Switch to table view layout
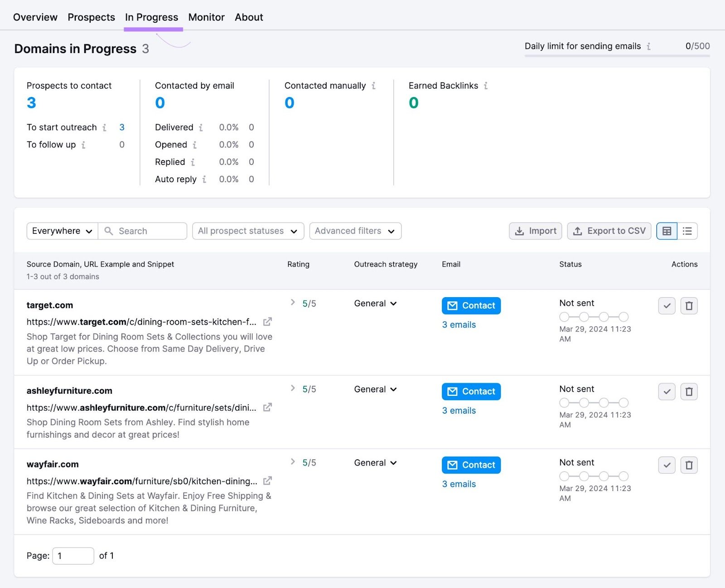The height and width of the screenshot is (588, 725). click(666, 231)
